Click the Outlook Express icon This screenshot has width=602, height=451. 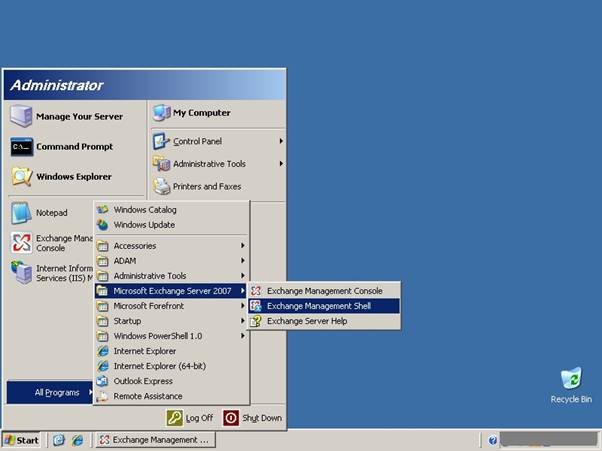103,381
